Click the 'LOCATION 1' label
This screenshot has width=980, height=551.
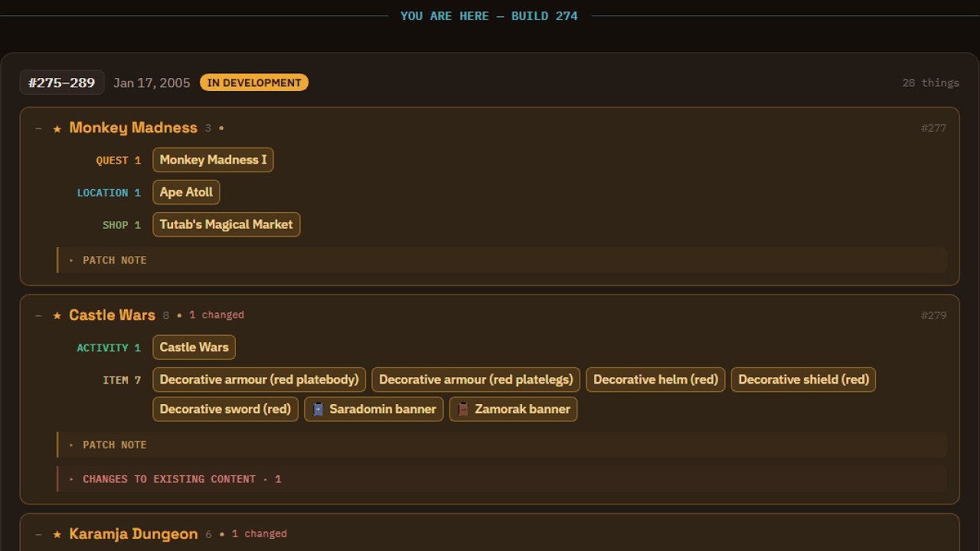tap(109, 193)
